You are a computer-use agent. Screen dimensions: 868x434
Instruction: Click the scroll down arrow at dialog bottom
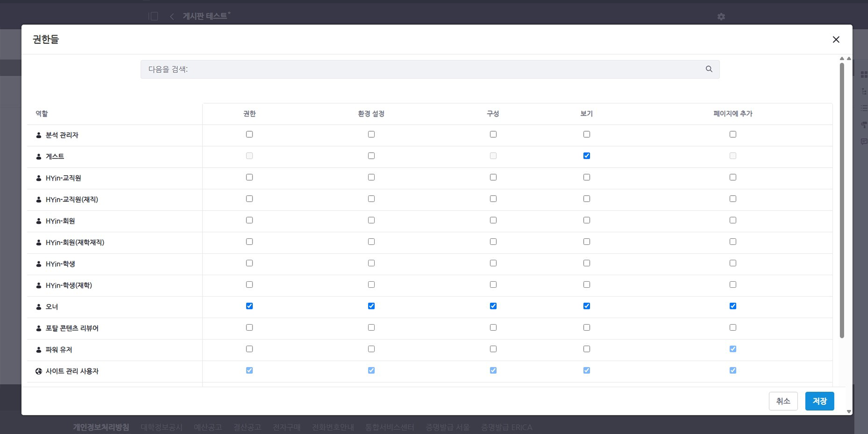pos(849,412)
